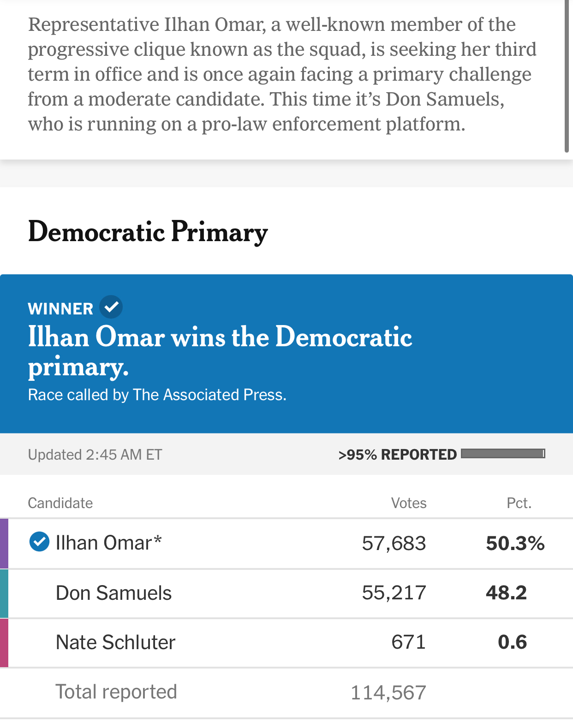Click the vertical scrollbar in the intro text box
Image resolution: width=573 pixels, height=728 pixels.
click(x=567, y=76)
